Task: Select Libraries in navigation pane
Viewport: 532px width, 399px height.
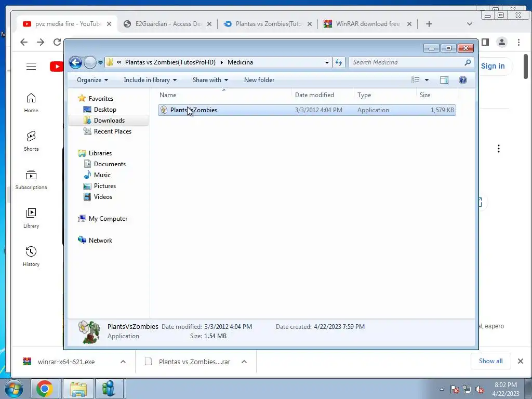Action: (95, 153)
